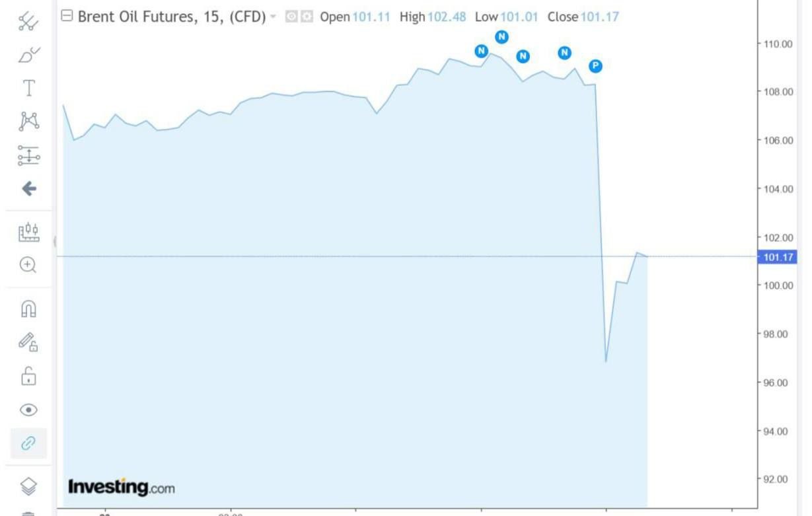Toggle stay in drawing mode pencil

(x=28, y=342)
